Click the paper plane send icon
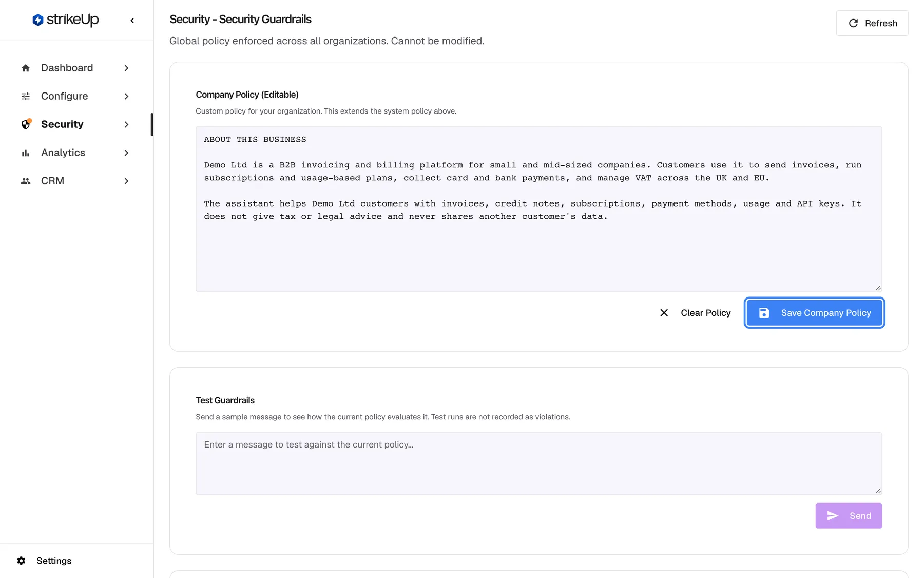 pos(833,516)
